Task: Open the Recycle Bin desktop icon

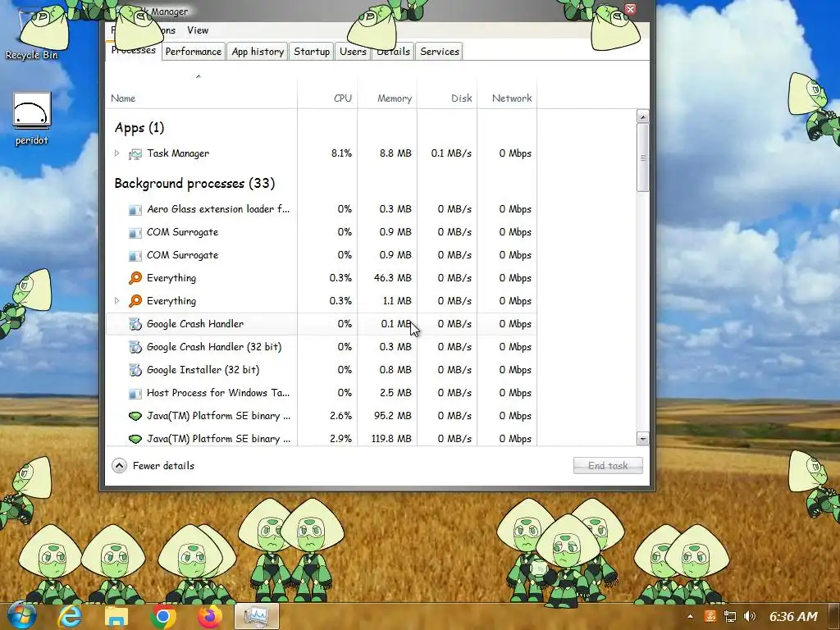Action: pos(32,33)
